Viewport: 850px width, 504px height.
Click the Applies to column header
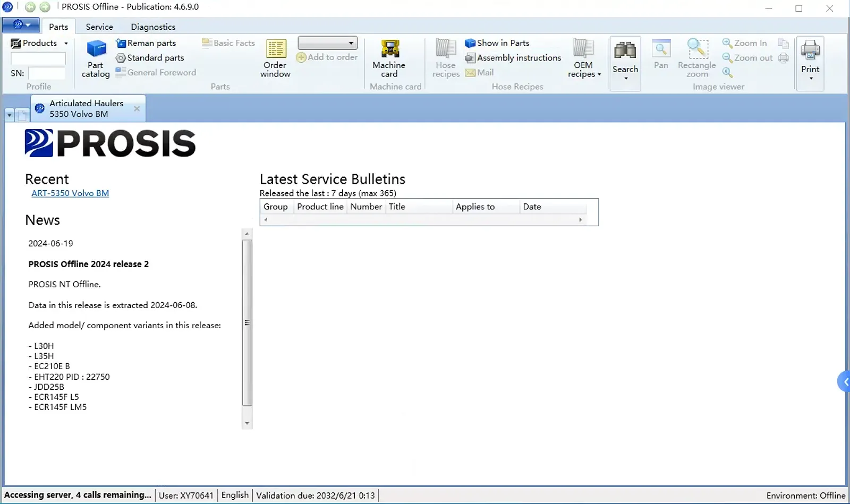(x=486, y=207)
